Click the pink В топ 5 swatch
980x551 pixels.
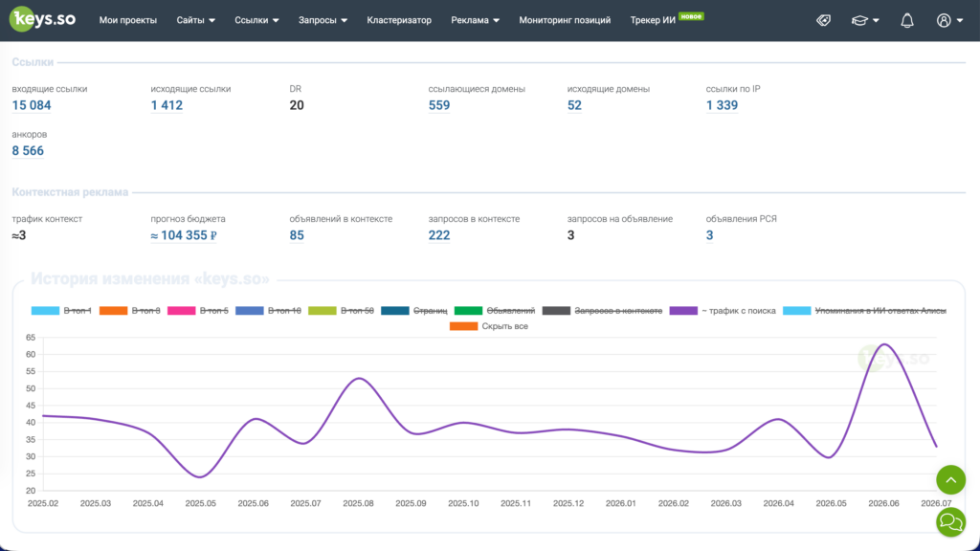tap(182, 311)
